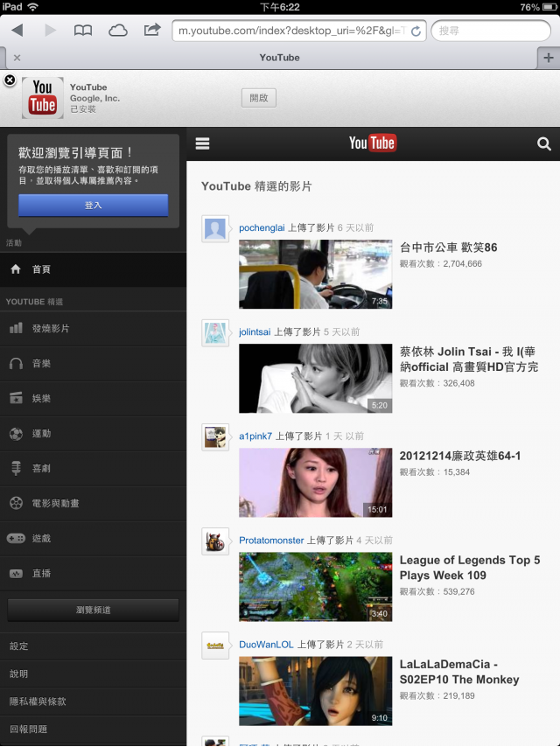Select 喜劇 menu item
Image resolution: width=560 pixels, height=747 pixels.
tap(93, 469)
